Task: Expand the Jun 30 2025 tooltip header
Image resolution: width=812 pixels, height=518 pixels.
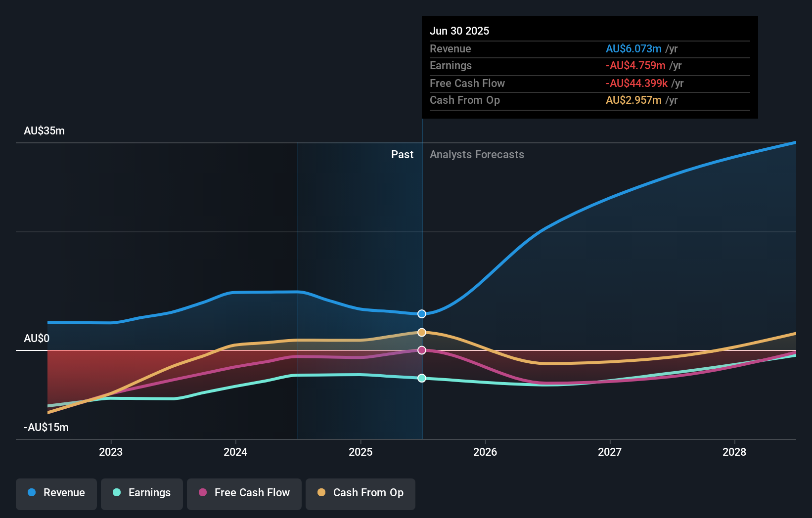Action: pyautogui.click(x=460, y=31)
